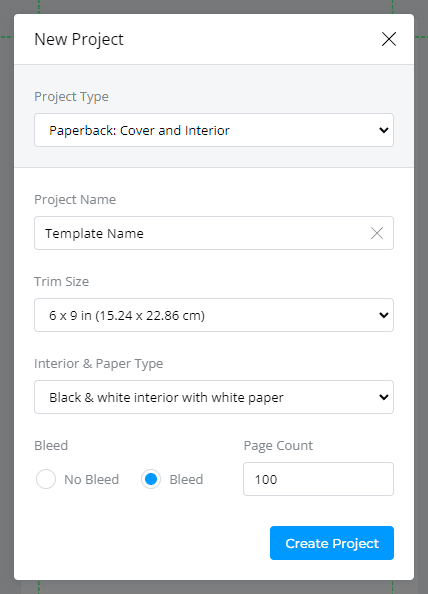428x594 pixels.
Task: Open the Paperback: Cover and Interior dropdown
Action: tap(214, 130)
